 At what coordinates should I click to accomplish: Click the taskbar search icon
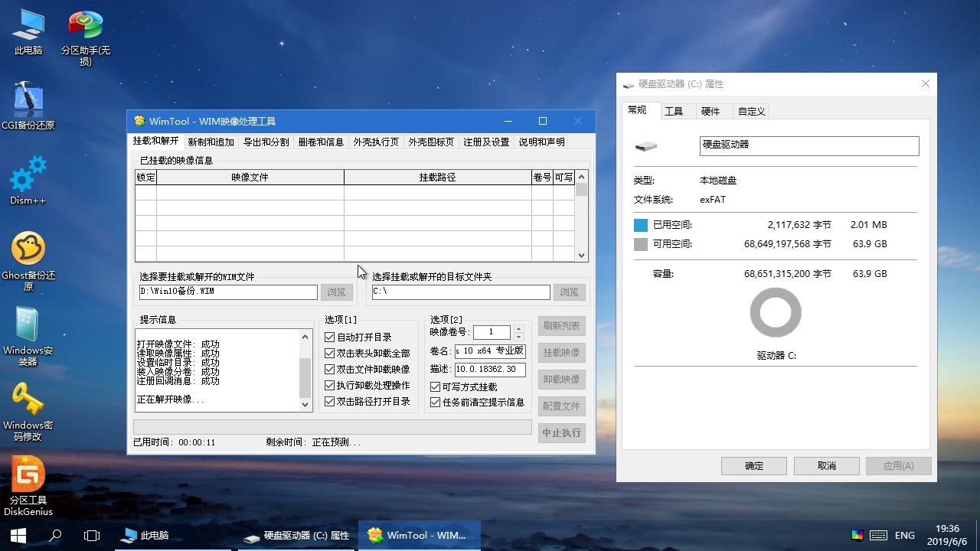[55, 536]
